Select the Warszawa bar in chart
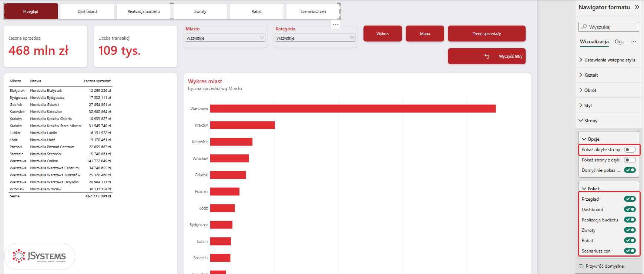The image size is (644, 274). [x=353, y=108]
